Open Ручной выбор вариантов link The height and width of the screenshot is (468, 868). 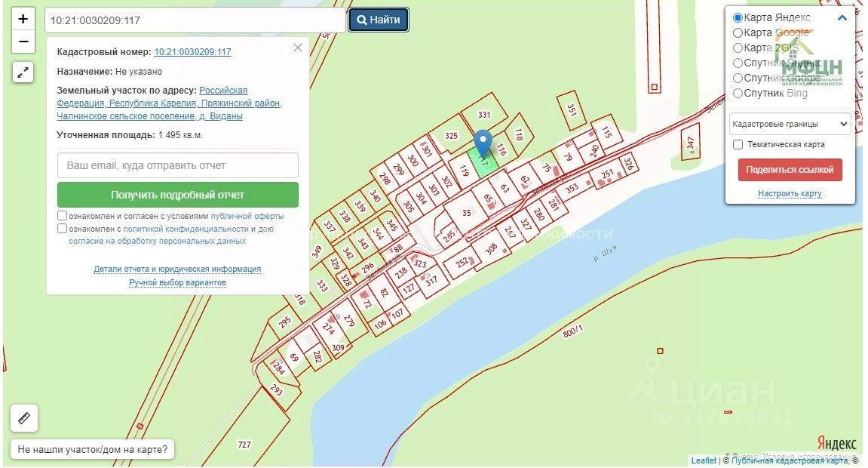[178, 282]
